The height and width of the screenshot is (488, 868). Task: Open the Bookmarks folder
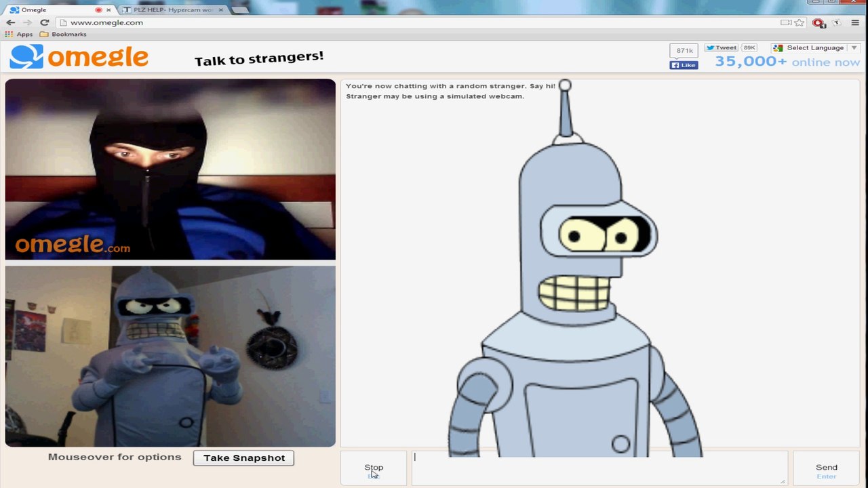pyautogui.click(x=63, y=34)
